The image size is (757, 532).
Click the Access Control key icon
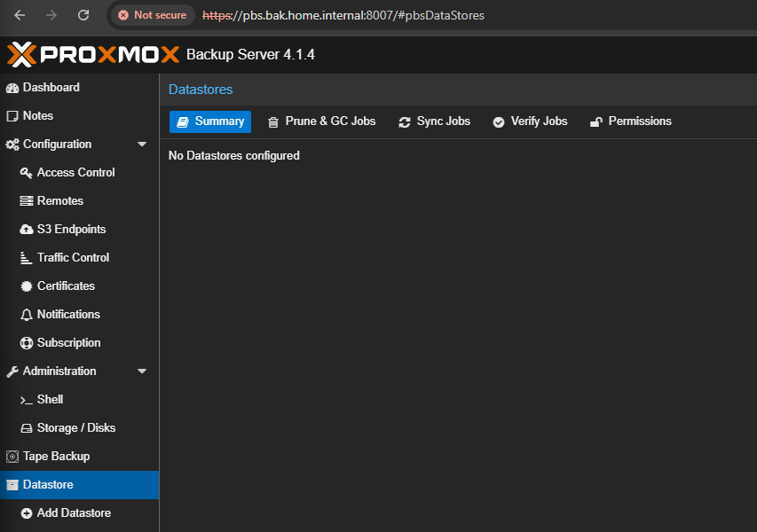pos(26,173)
